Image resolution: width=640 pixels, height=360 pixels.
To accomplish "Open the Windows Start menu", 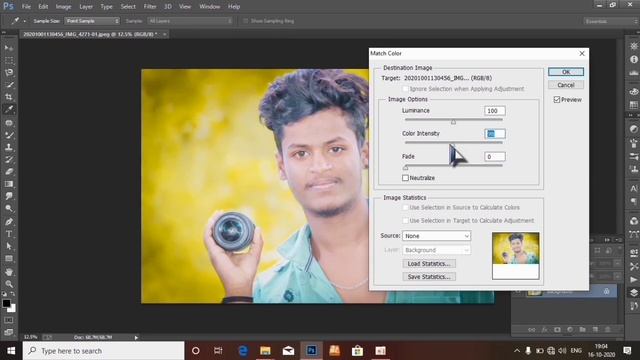I will [11, 351].
